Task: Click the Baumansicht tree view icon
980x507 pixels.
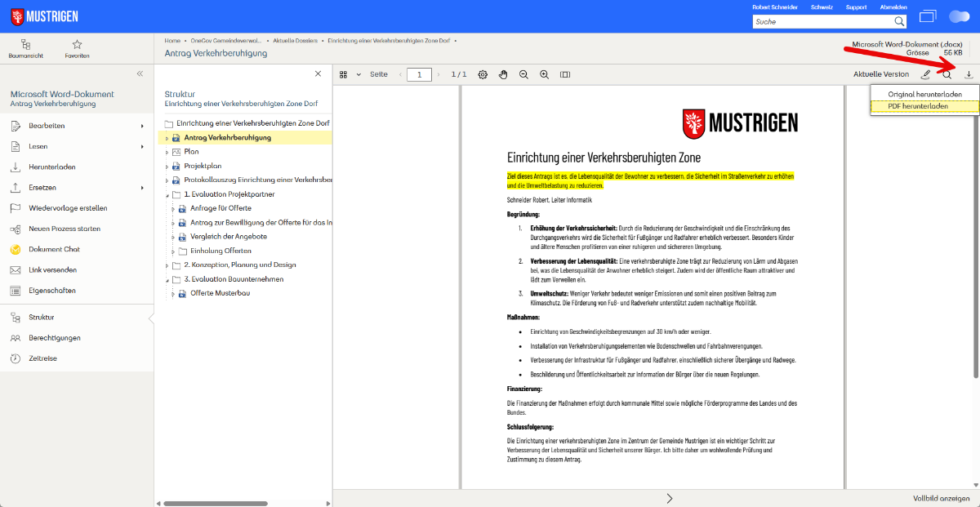Action: pos(25,45)
